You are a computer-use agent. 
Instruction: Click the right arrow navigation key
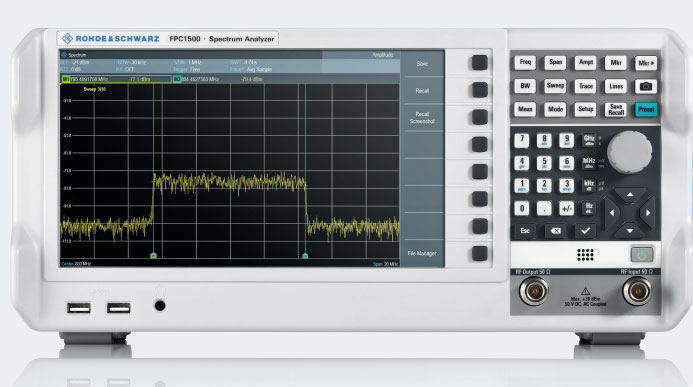tap(648, 213)
